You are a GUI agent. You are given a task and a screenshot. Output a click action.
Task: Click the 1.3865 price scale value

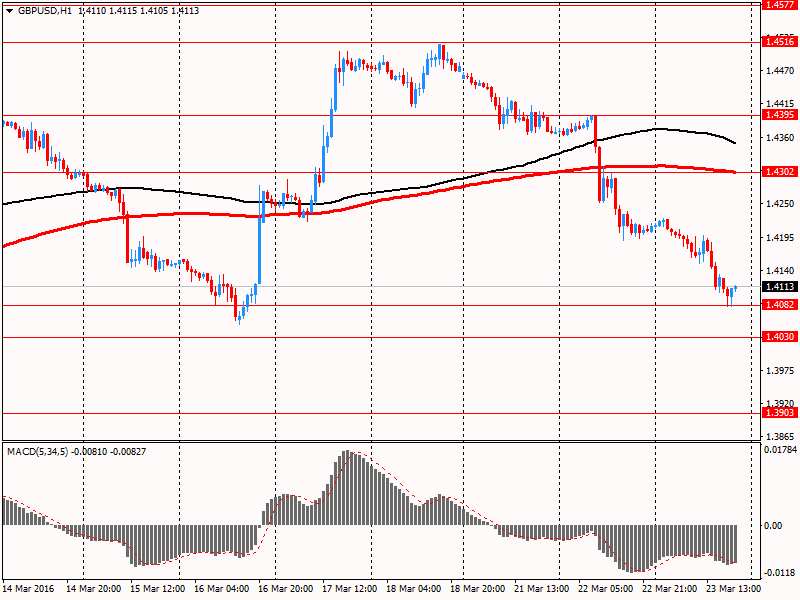coord(780,437)
